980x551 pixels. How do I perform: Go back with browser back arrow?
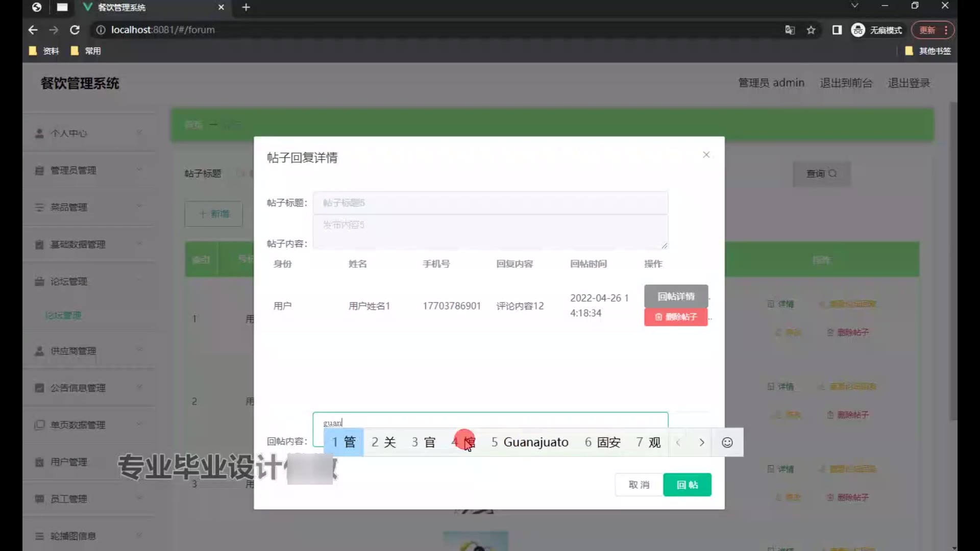[33, 30]
